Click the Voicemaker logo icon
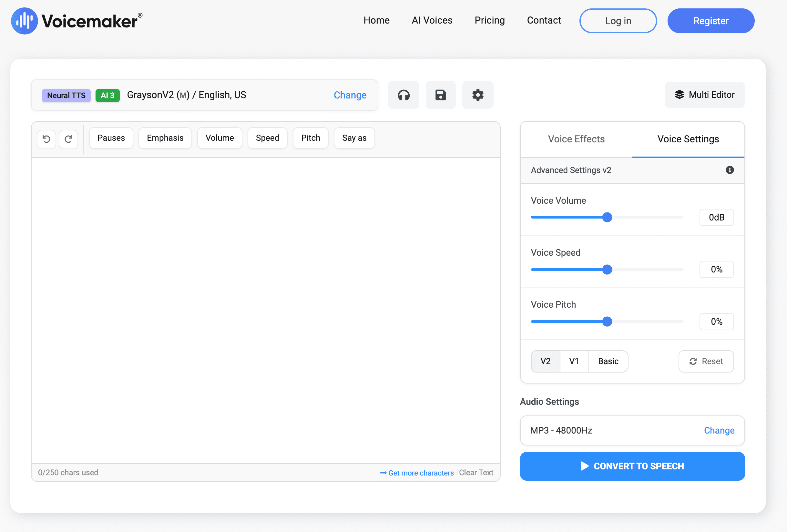This screenshot has height=532, width=787. click(25, 21)
